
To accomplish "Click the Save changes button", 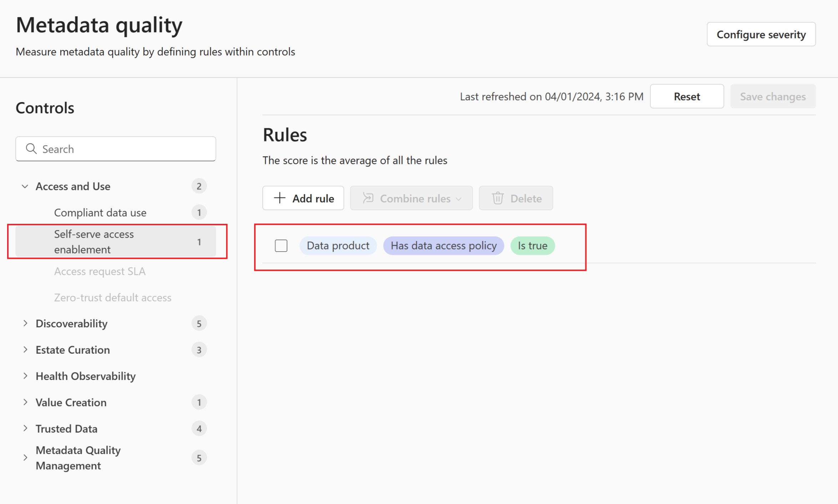I will click(x=773, y=96).
